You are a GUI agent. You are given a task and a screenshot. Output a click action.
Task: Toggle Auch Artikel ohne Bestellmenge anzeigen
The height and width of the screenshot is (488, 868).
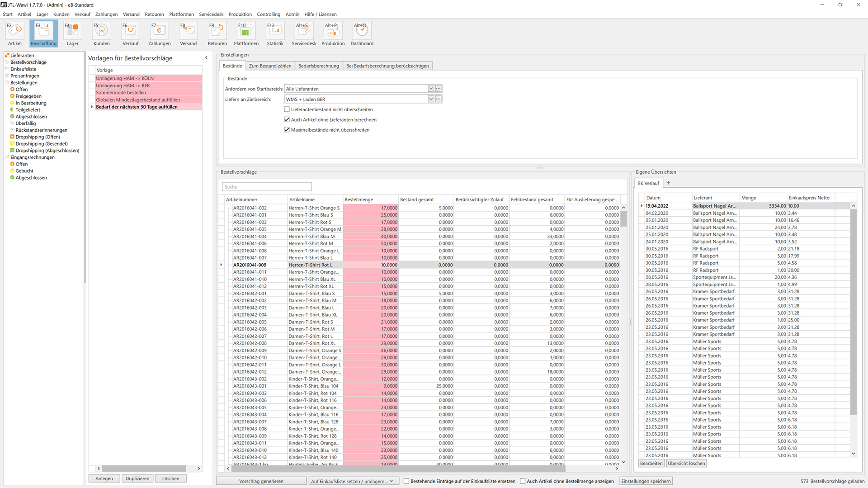click(x=523, y=481)
